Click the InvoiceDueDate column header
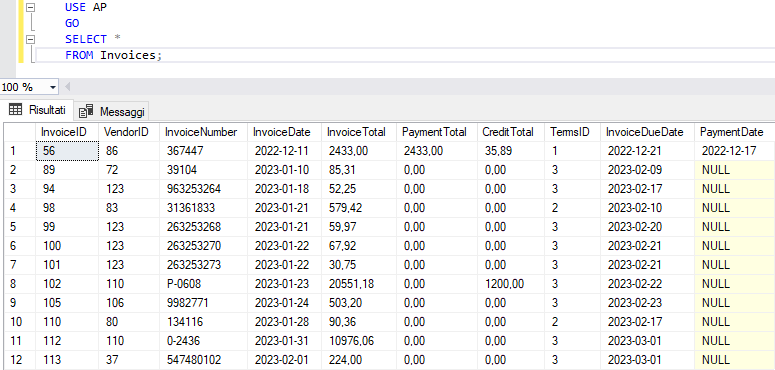775x370 pixels. point(647,132)
